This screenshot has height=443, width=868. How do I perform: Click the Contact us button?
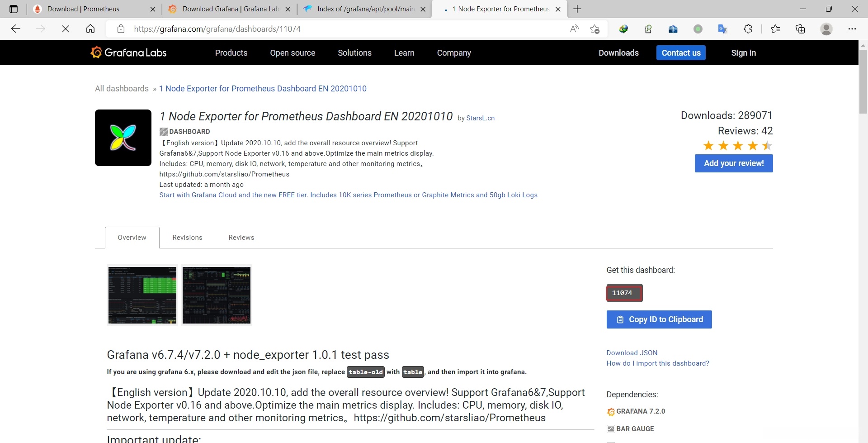coord(681,53)
